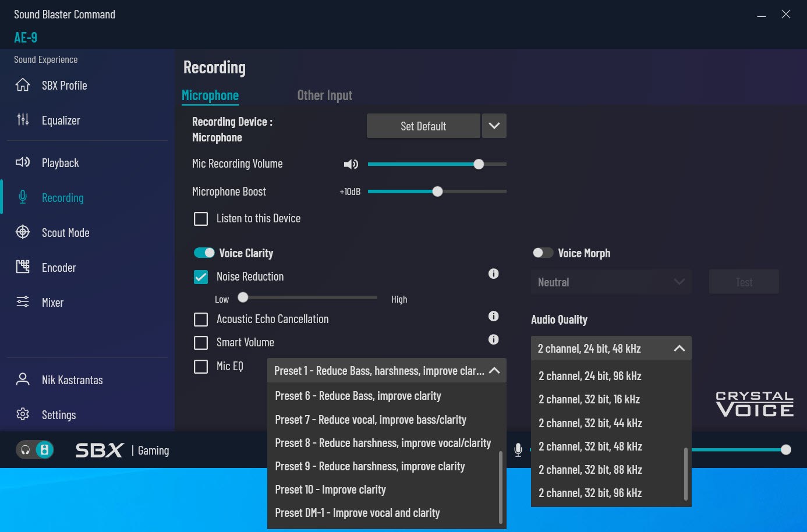The height and width of the screenshot is (532, 807).
Task: Click the bottom bar microphone icon
Action: point(518,449)
